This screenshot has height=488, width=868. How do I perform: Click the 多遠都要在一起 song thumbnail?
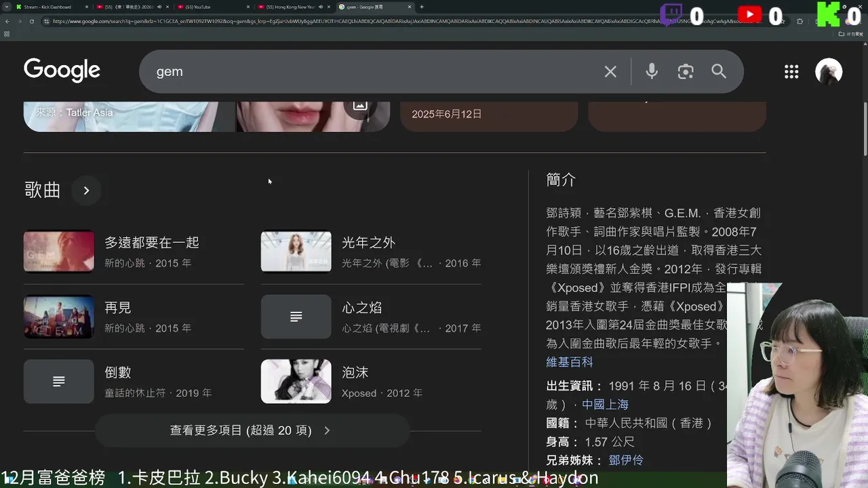[x=59, y=251]
